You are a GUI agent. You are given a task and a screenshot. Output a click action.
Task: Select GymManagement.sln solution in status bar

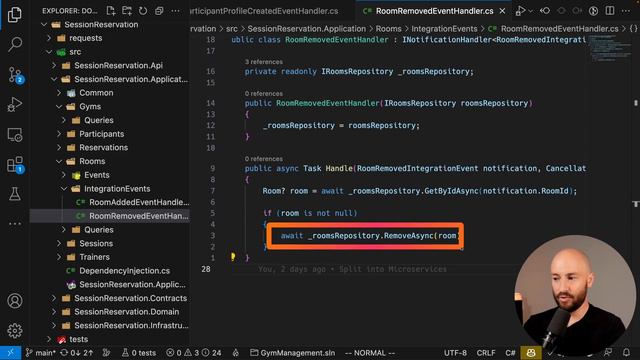click(x=292, y=353)
